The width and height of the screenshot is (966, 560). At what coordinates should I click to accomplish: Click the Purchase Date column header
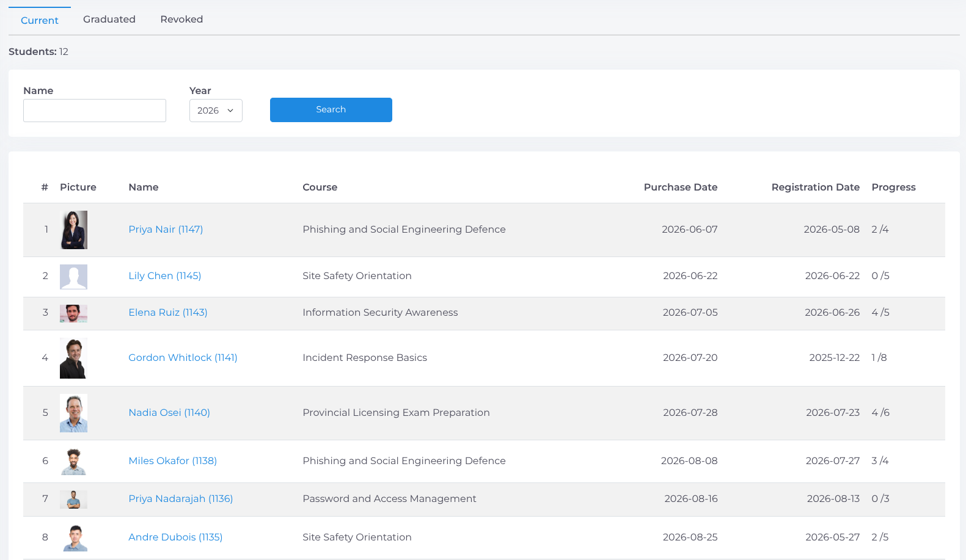point(681,187)
